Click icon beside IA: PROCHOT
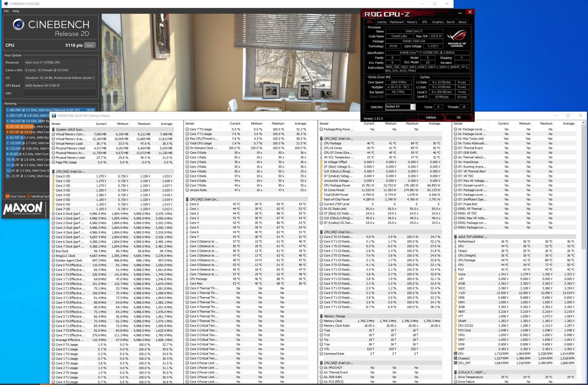Viewport: 588px width, 385px height. pyautogui.click(x=321, y=368)
